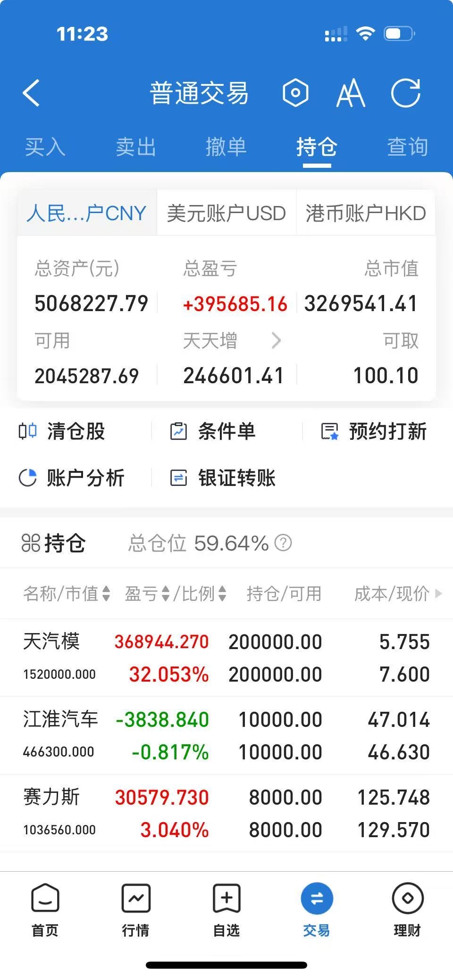Screen dimensions: 453x980
Task: Tap the 条件单 clipboard icon
Action: 178,431
